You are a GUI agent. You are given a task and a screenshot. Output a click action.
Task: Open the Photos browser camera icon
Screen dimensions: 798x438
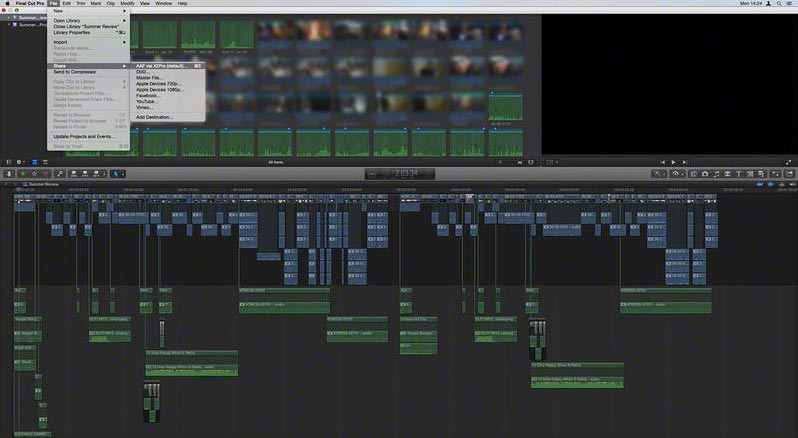705,174
